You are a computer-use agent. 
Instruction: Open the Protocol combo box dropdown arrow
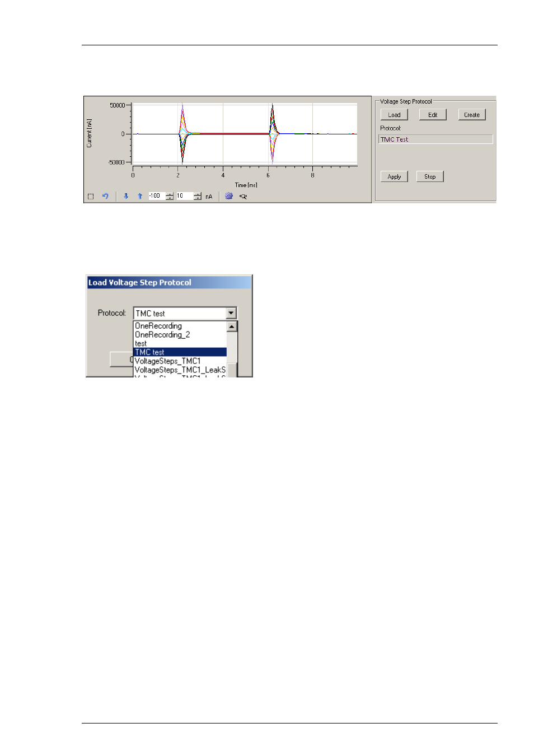pos(231,313)
